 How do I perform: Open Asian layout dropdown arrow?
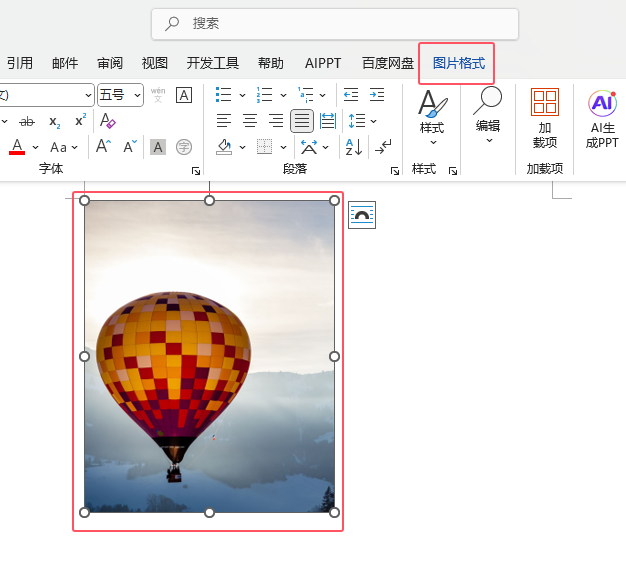pos(326,147)
